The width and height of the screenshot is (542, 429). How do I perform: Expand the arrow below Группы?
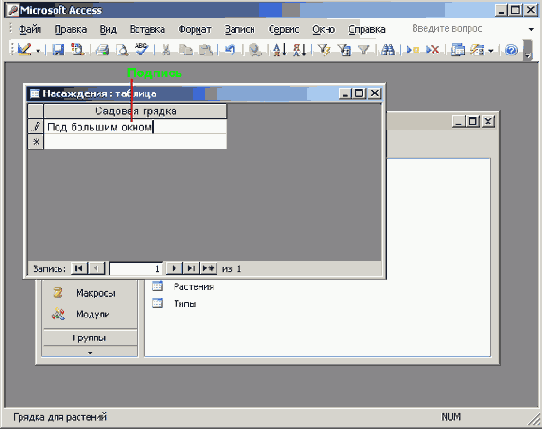tap(90, 352)
